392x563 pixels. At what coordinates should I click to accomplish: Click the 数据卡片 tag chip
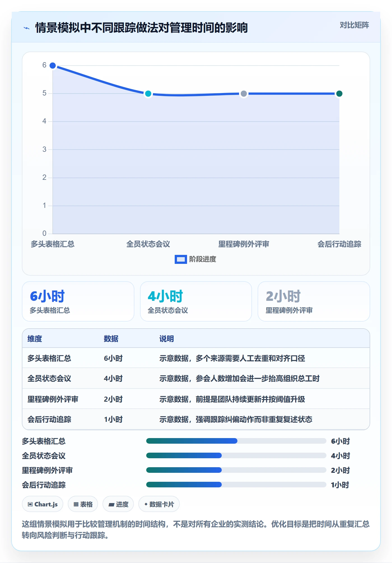pos(159,504)
